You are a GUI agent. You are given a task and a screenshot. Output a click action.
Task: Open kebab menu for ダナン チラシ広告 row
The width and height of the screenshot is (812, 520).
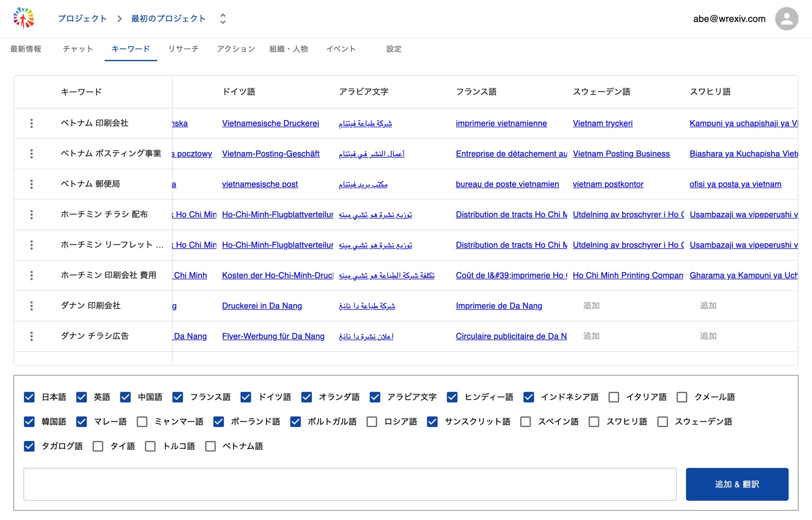point(31,336)
